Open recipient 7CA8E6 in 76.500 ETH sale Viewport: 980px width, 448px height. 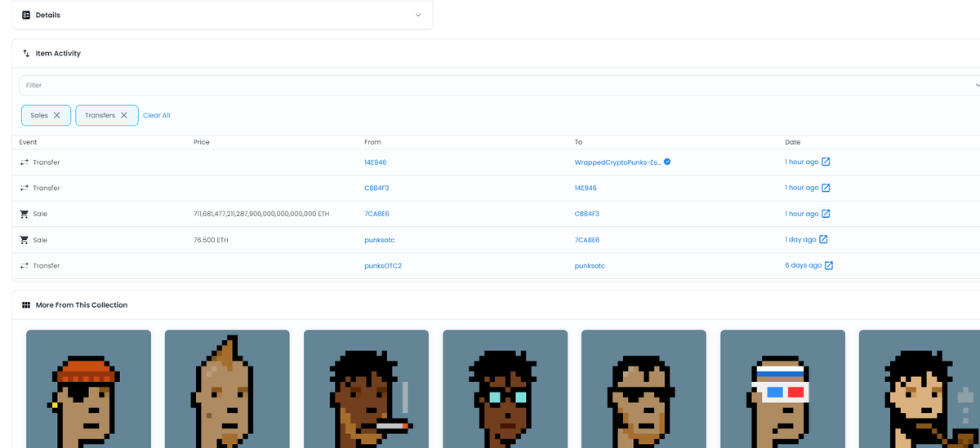587,240
